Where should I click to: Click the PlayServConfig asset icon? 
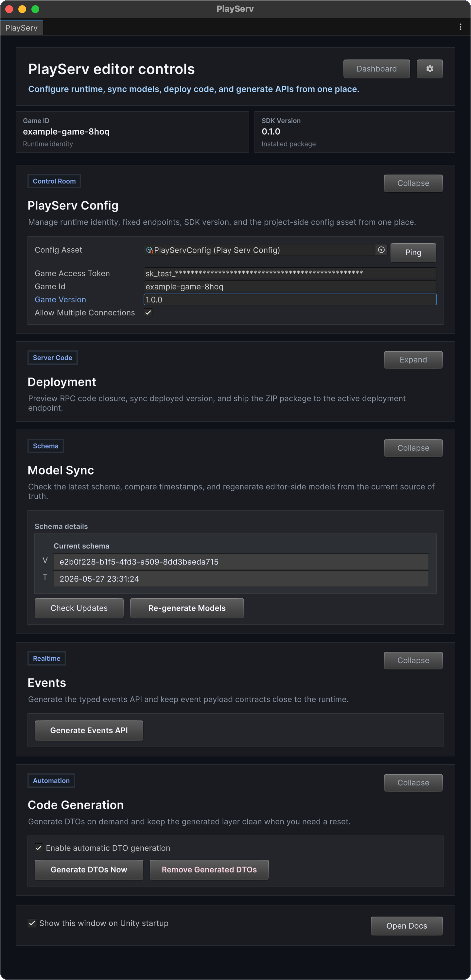(x=149, y=250)
